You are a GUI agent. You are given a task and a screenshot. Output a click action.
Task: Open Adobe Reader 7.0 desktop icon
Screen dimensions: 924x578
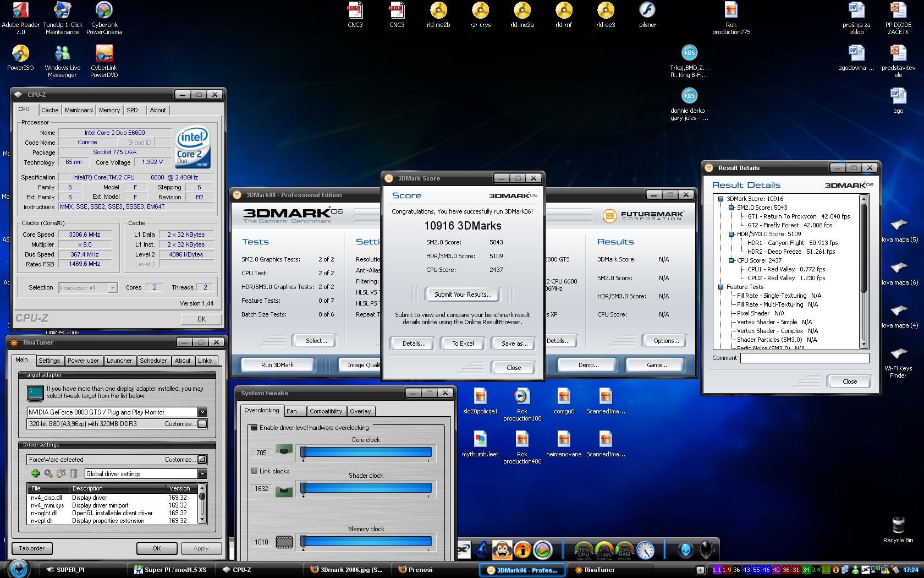coord(20,17)
